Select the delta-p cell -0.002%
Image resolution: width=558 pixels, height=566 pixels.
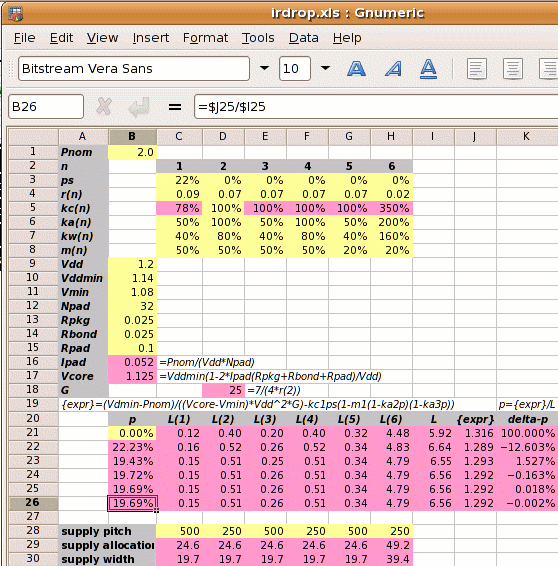coord(527,503)
